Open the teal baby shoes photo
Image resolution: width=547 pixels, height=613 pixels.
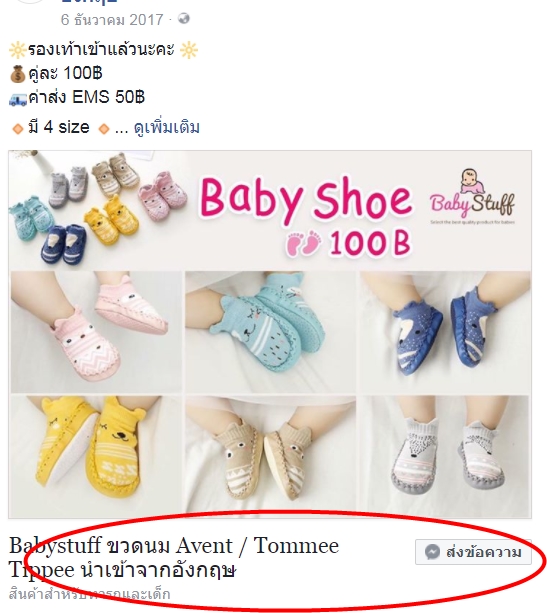tap(270, 332)
